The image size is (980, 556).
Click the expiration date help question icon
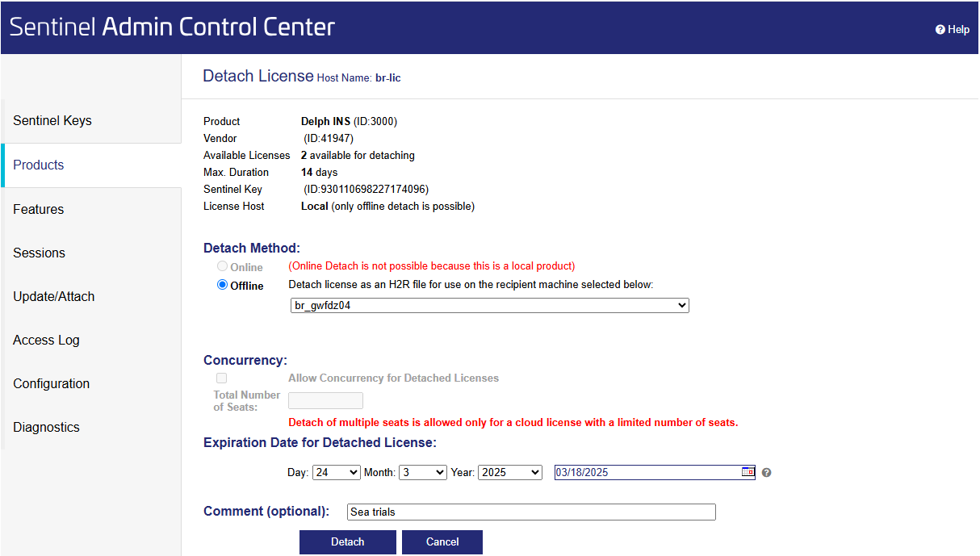766,473
